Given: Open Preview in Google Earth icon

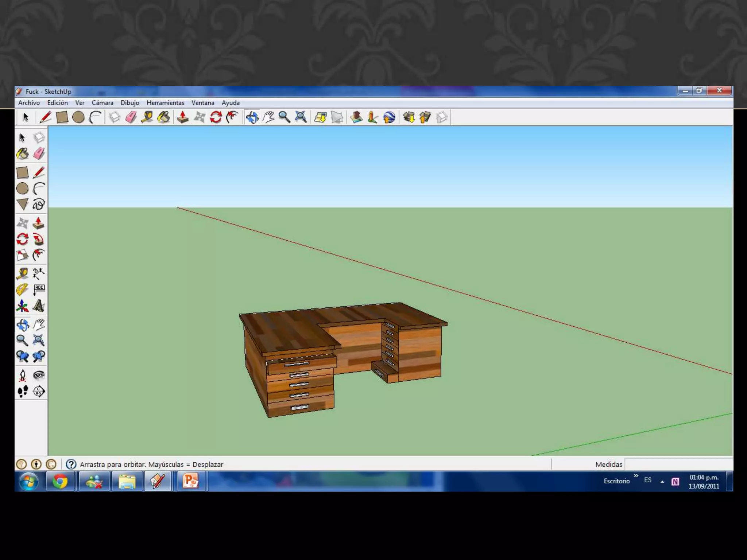Looking at the screenshot, I should pyautogui.click(x=389, y=117).
